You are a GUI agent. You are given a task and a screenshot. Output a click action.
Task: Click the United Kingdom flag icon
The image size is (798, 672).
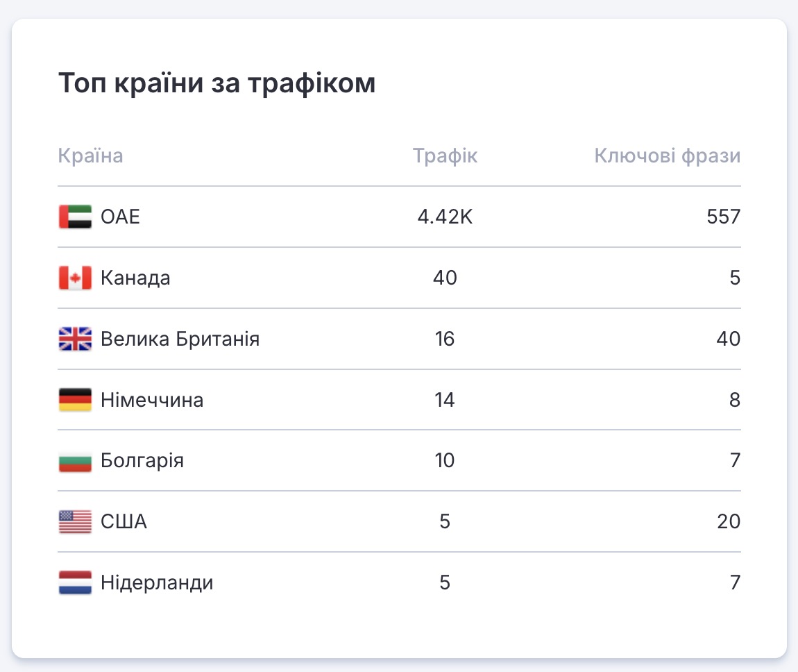(75, 339)
